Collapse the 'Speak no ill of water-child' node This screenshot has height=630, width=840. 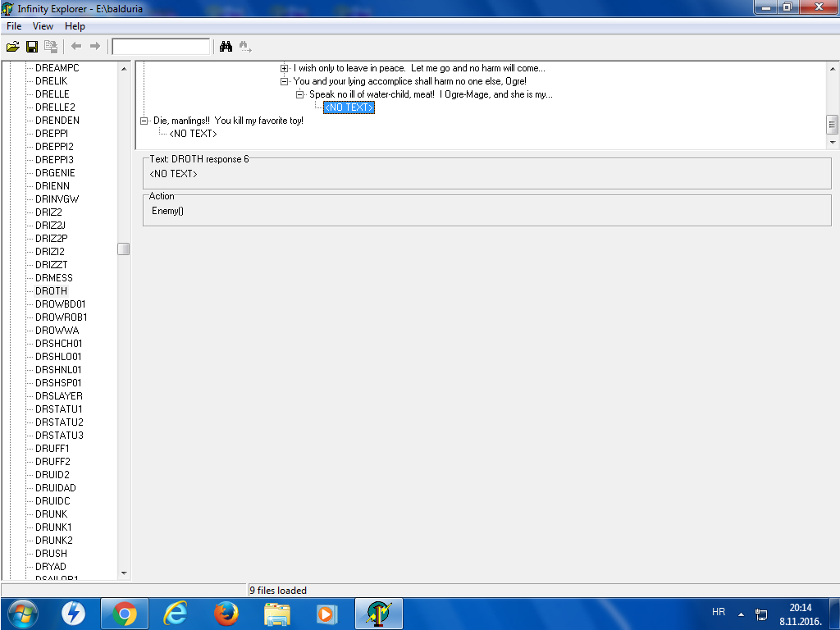300,95
